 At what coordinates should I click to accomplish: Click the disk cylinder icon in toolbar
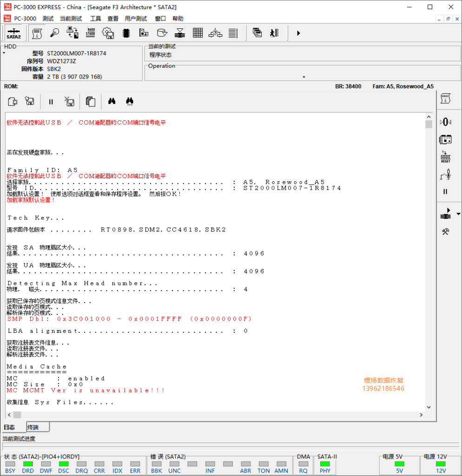[162, 33]
